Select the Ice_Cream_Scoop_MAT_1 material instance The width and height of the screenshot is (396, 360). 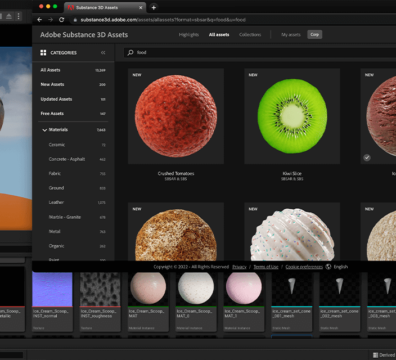244,302
